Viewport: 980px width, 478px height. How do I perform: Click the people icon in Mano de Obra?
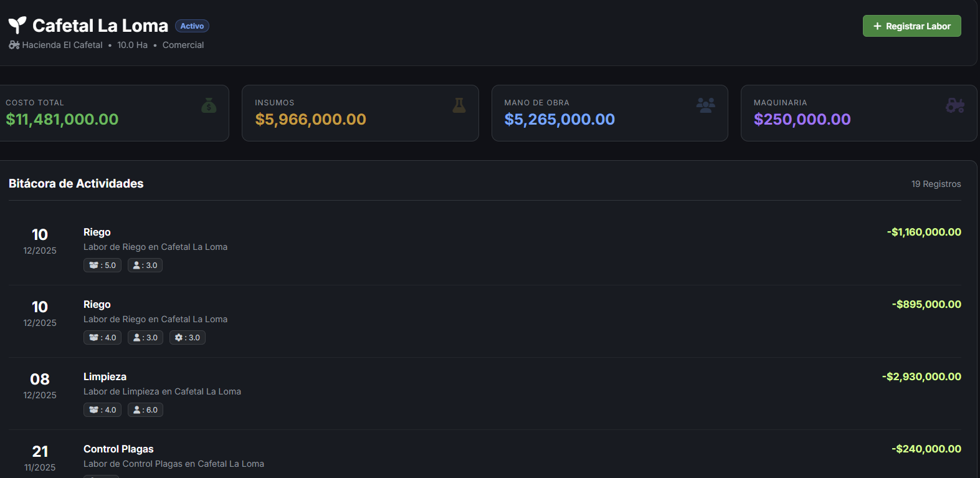pos(705,105)
